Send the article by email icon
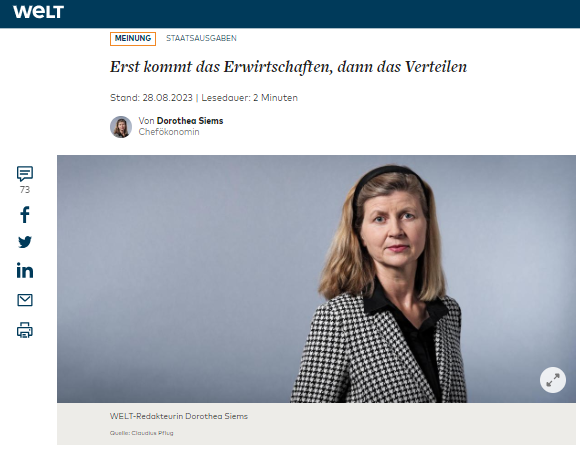Viewport: 580px width, 452px height. point(25,300)
